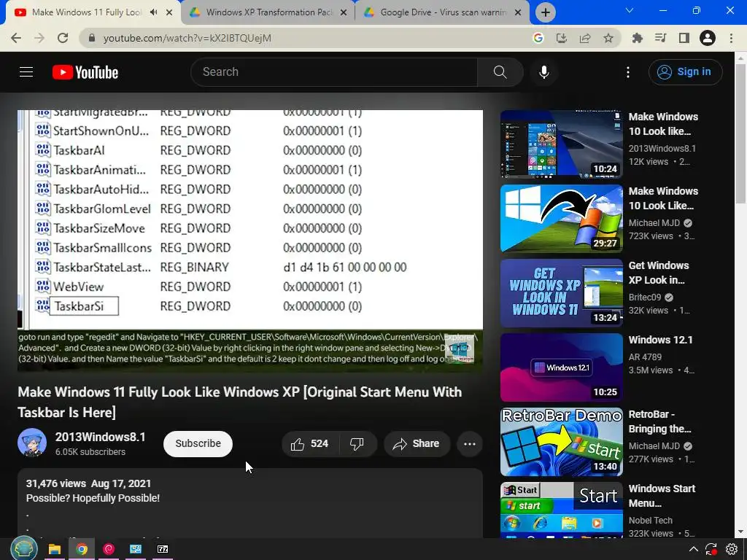Viewport: 747px width, 560px height.
Task: Share this page icon in address bar
Action: 585,38
